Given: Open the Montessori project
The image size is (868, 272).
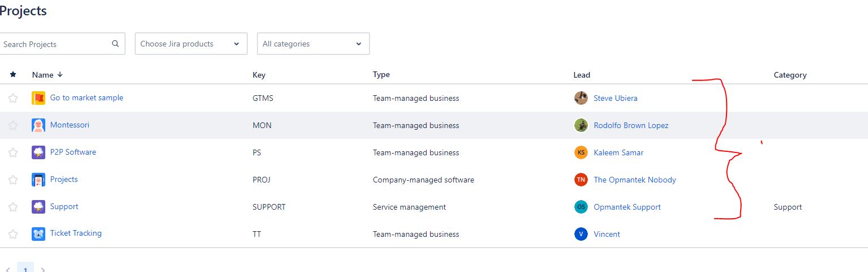Looking at the screenshot, I should click(x=70, y=125).
